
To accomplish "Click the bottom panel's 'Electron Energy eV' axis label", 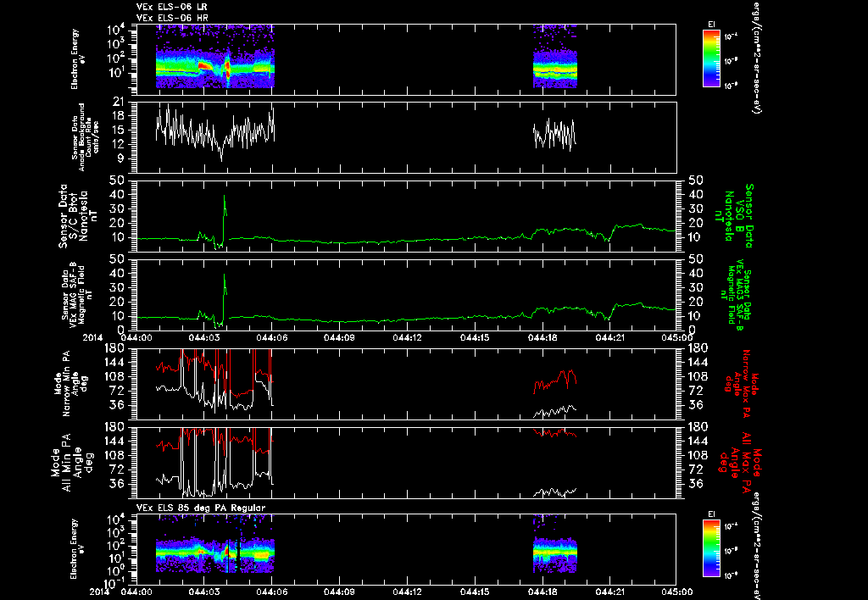I will click(x=78, y=548).
